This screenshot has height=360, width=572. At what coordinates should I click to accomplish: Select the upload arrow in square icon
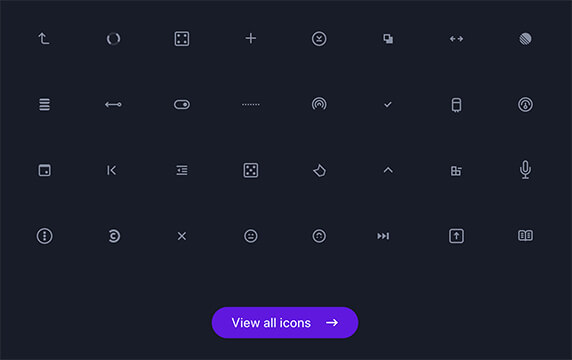tap(456, 236)
